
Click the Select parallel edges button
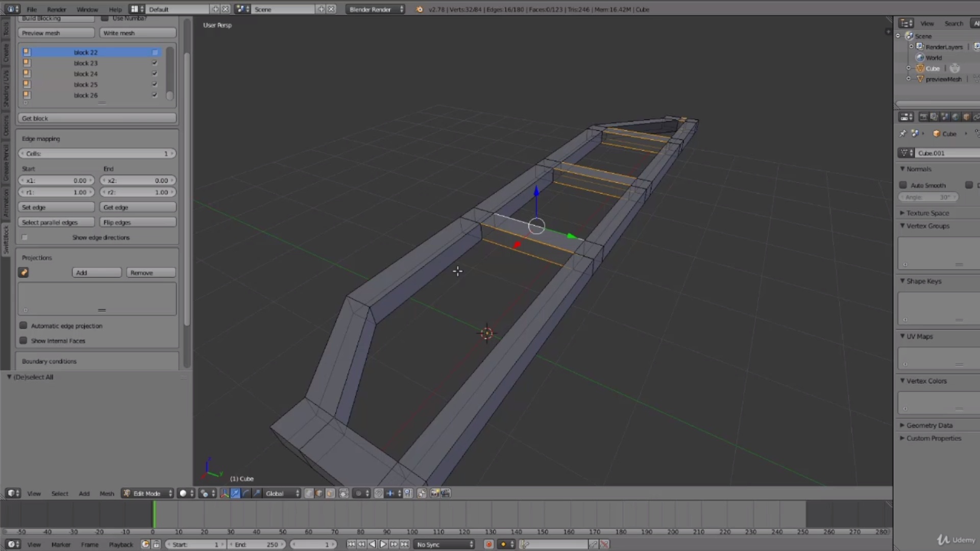(56, 222)
